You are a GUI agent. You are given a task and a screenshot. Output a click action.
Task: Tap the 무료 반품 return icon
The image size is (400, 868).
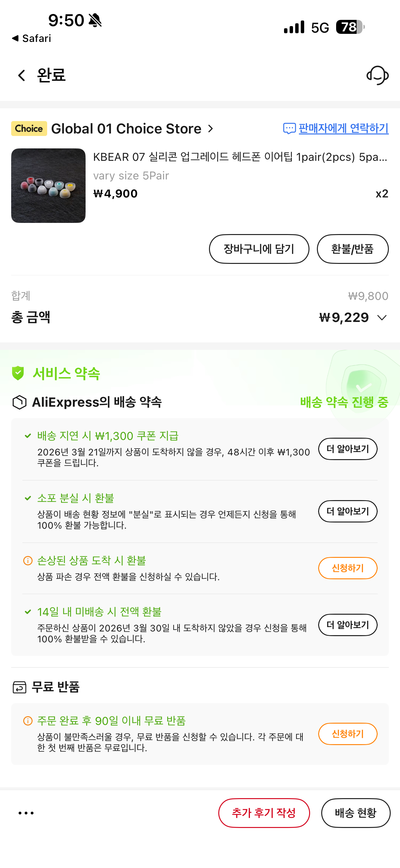(19, 687)
